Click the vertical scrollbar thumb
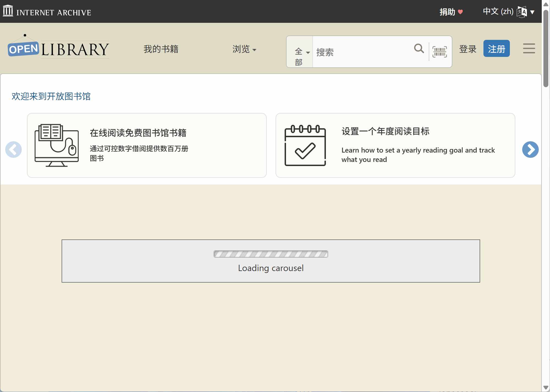 [546, 48]
